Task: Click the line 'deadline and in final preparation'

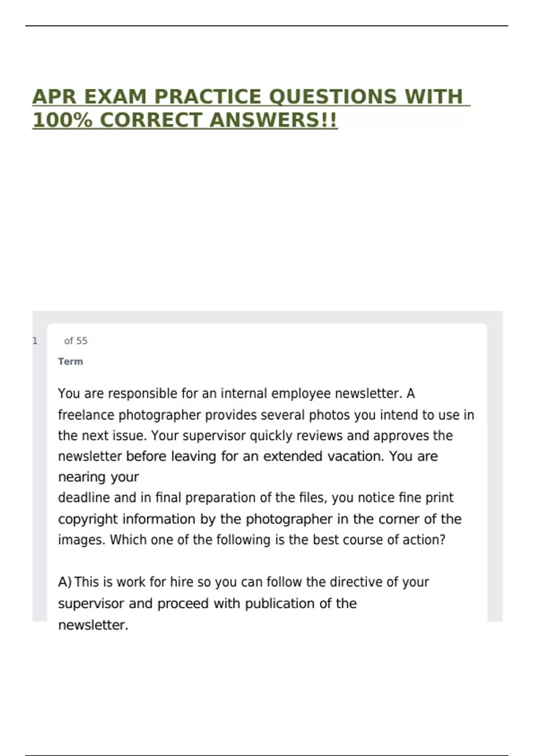Action: coord(256,498)
